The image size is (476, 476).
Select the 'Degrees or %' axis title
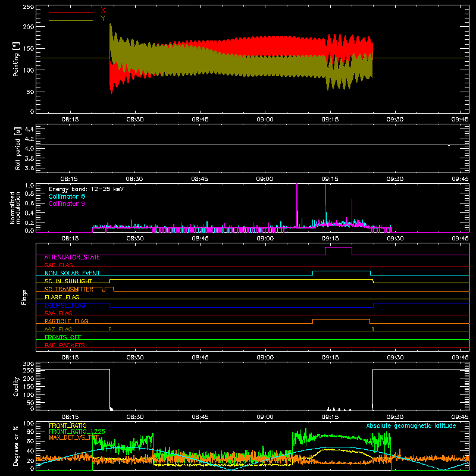tap(16, 446)
